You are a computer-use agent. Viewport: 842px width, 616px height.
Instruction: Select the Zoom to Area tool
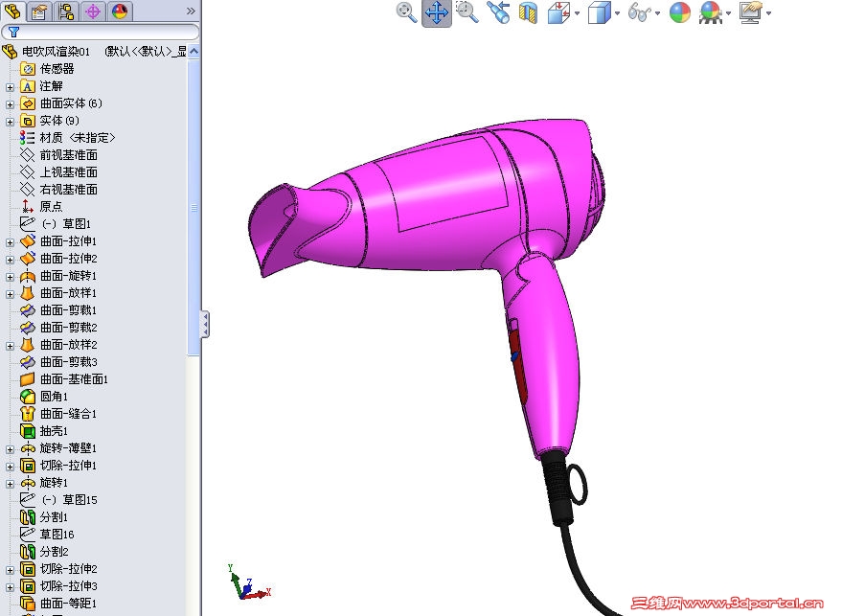coord(467,11)
